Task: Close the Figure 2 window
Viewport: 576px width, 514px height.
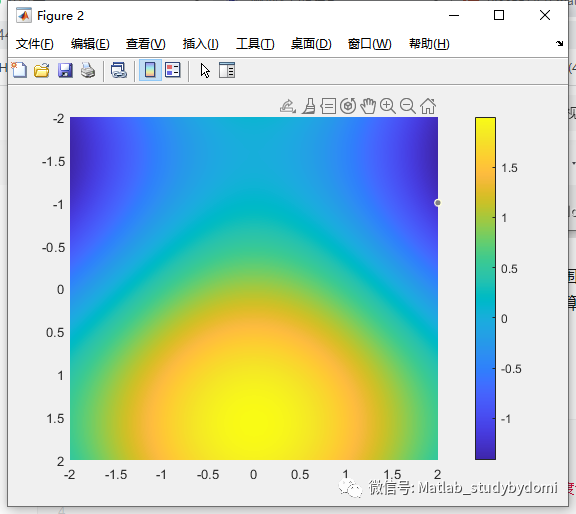Action: coord(545,15)
